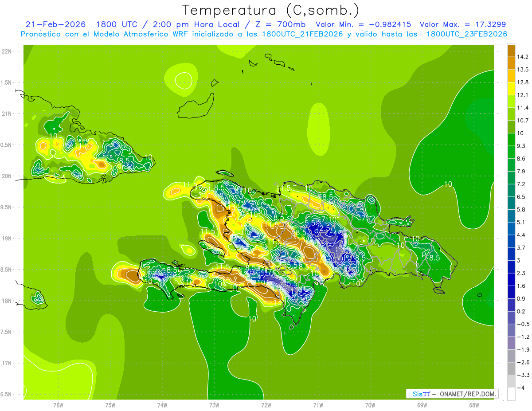Click the white legend swatch below -4
Viewport: 532px width, 411px height.
click(x=511, y=394)
